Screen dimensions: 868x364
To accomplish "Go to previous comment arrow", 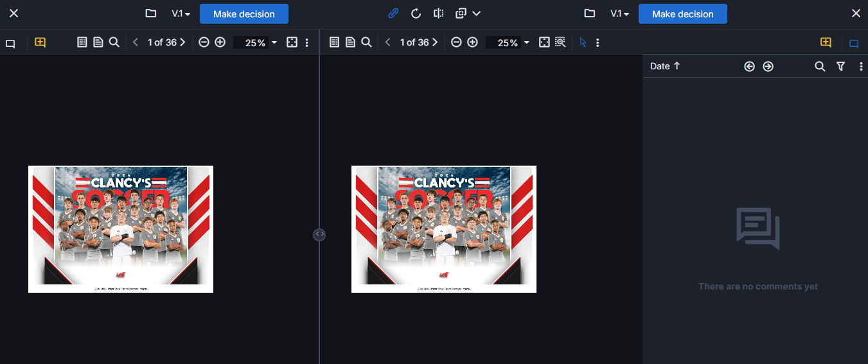I will (x=749, y=66).
